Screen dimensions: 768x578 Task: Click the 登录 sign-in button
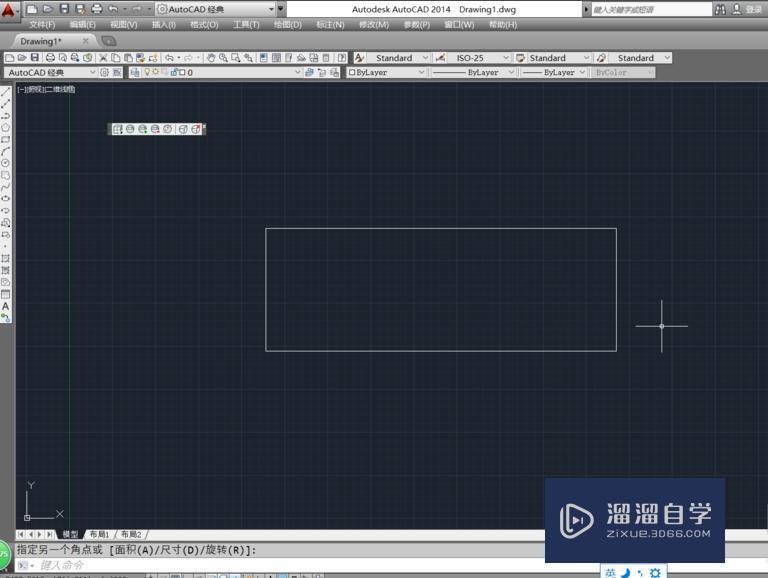pos(753,9)
